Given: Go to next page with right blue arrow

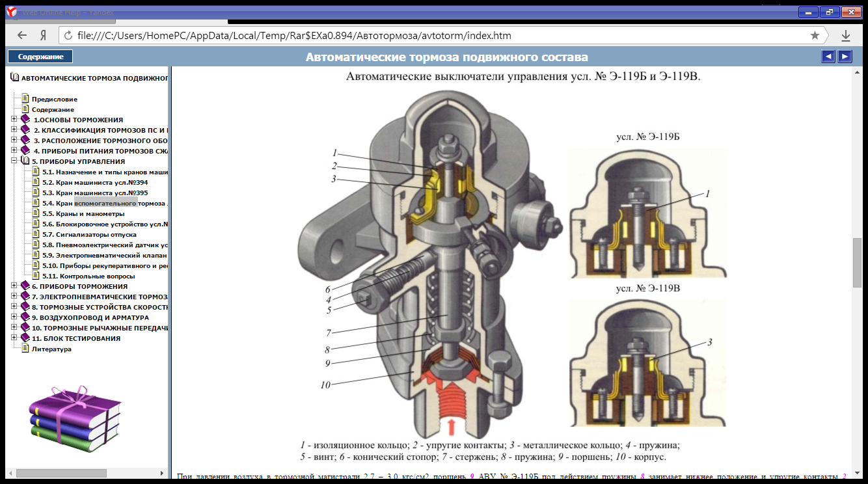Looking at the screenshot, I should pos(845,57).
